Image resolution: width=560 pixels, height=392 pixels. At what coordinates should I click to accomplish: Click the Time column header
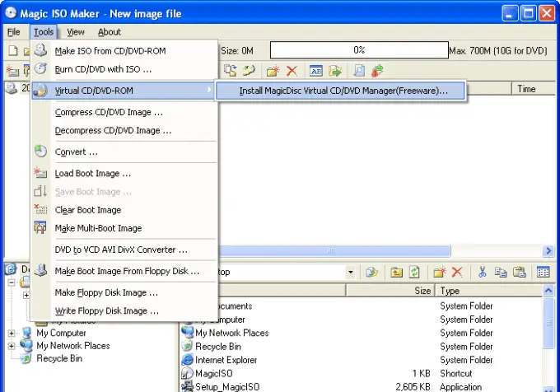click(x=534, y=89)
